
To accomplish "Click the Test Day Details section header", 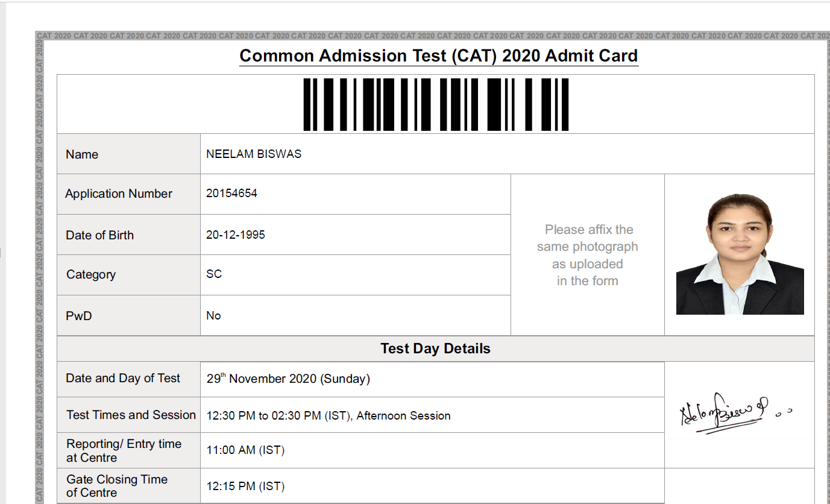I will click(x=436, y=349).
